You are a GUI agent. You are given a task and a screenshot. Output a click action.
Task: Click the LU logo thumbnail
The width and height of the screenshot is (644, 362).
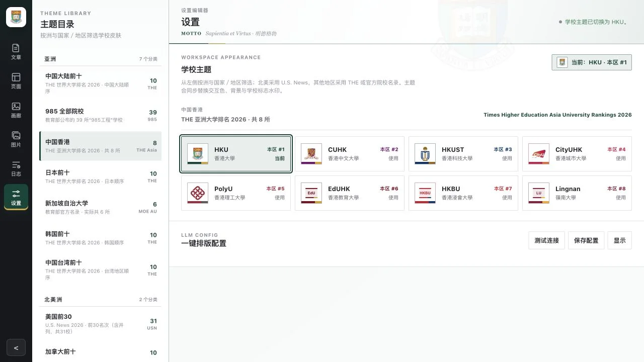539,193
